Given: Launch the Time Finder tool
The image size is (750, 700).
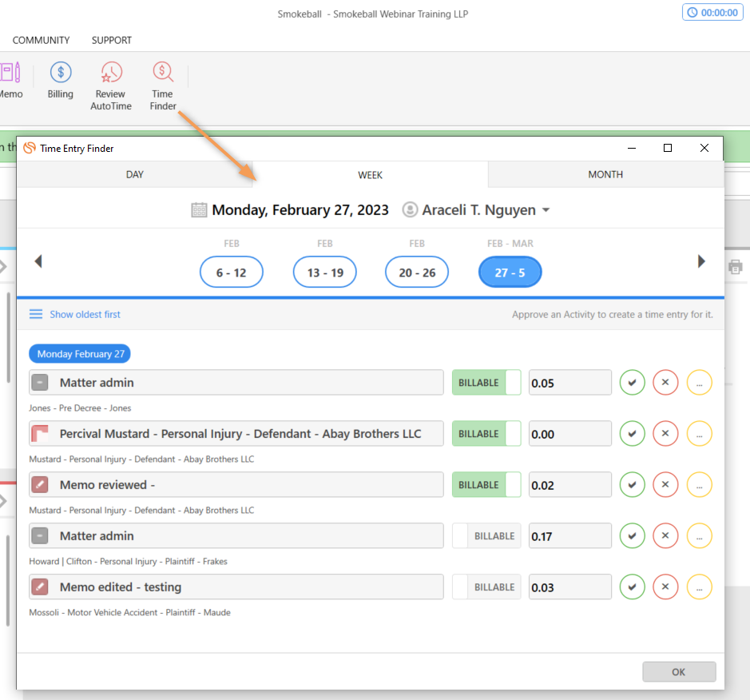Looking at the screenshot, I should pyautogui.click(x=163, y=86).
